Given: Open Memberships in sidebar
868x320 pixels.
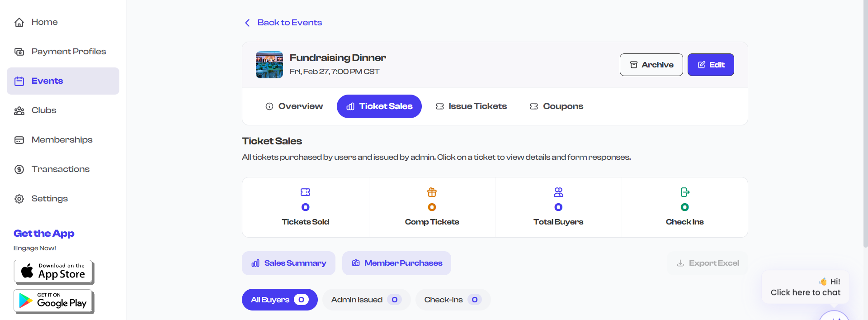Looking at the screenshot, I should pos(63,140).
